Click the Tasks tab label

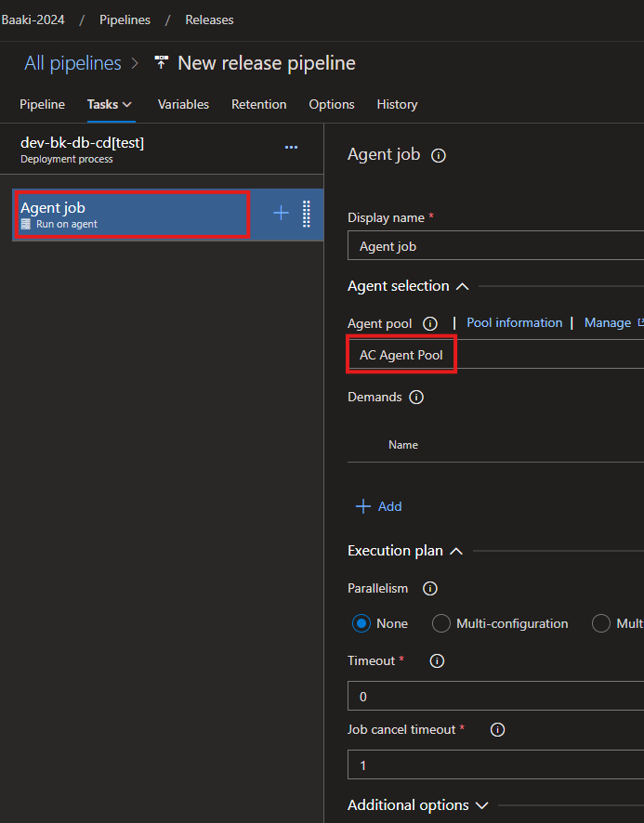coord(102,104)
